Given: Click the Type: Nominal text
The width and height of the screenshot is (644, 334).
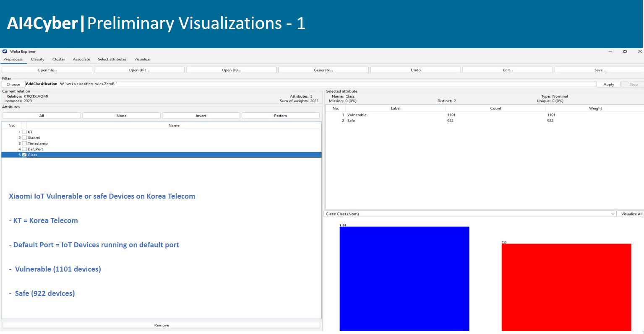Looking at the screenshot, I should coord(554,96).
